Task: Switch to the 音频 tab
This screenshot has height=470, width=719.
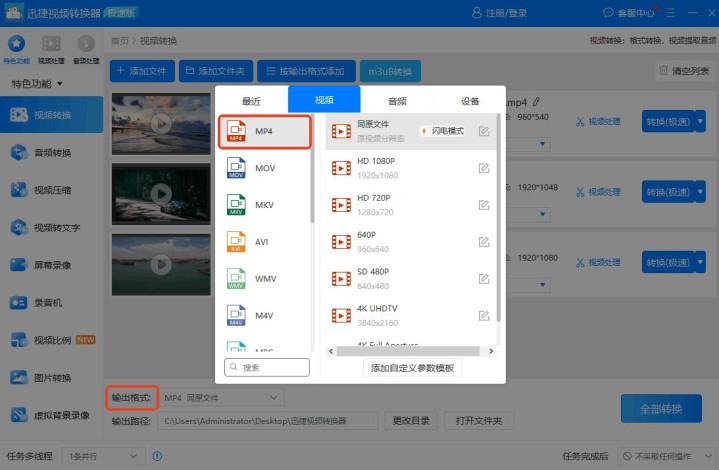Action: coord(397,100)
